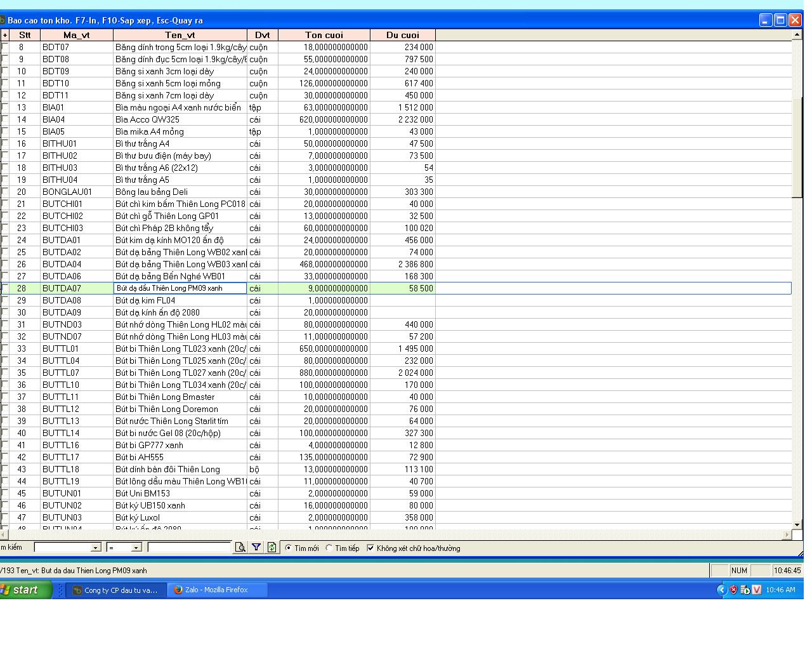
Task: Click the funnel filter icon
Action: pos(256,547)
